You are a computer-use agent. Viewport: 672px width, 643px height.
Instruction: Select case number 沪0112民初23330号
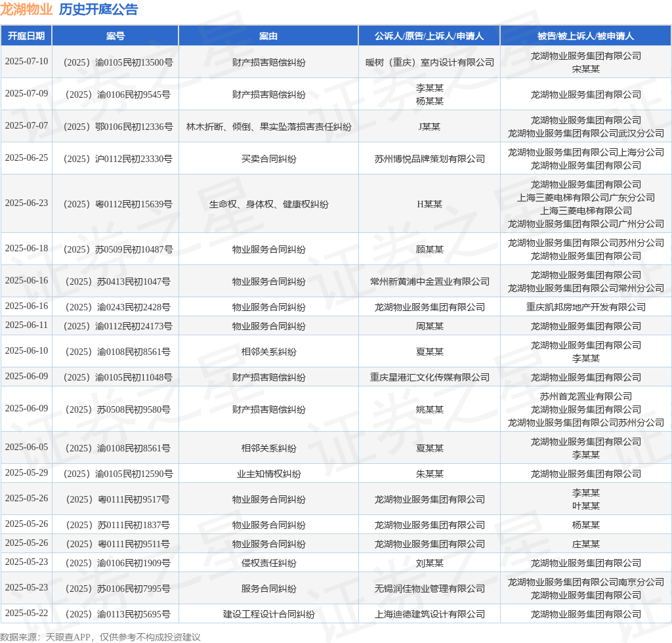tap(118, 159)
